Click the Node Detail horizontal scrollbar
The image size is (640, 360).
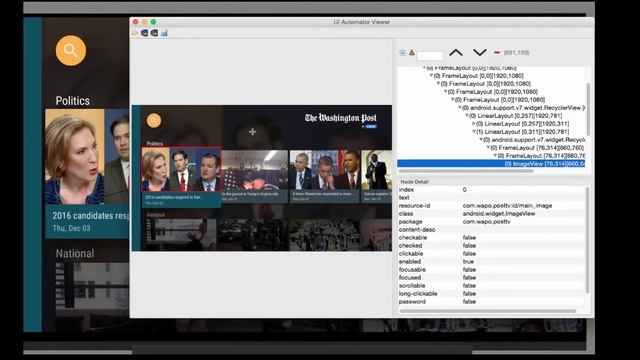[488, 311]
